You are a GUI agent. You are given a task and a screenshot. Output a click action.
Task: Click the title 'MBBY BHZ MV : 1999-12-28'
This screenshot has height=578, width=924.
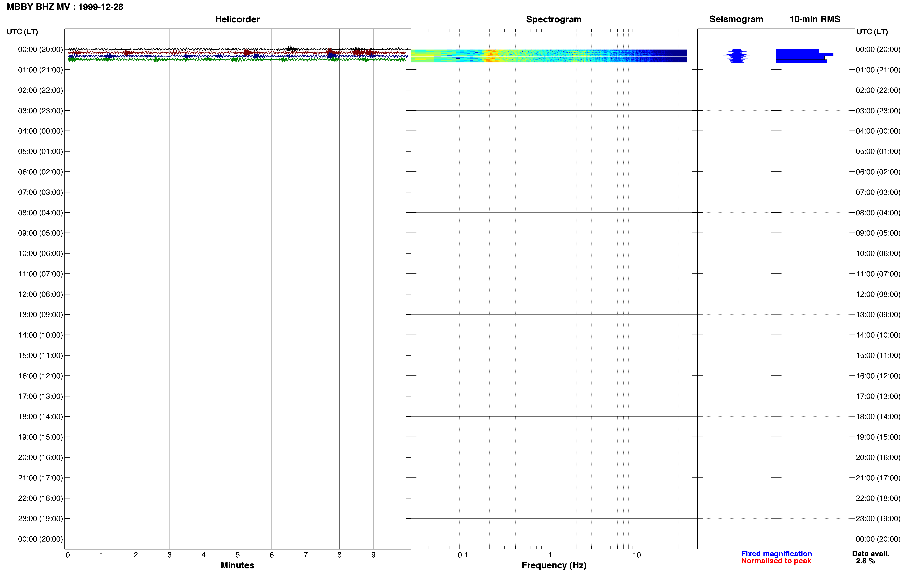pos(65,7)
